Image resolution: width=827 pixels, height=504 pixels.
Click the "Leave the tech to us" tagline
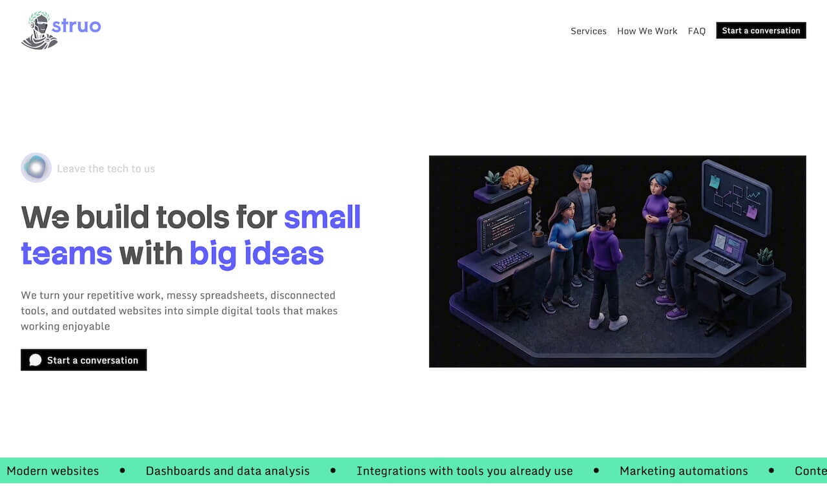click(106, 169)
